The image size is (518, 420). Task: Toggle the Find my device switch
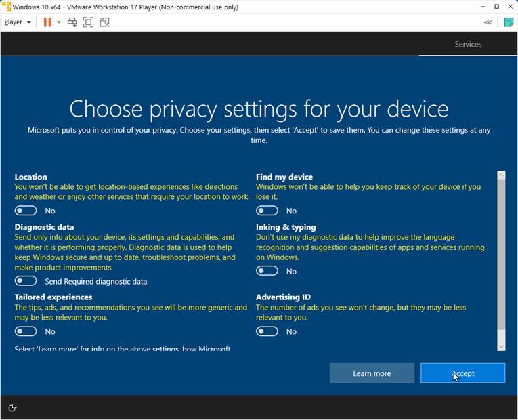pyautogui.click(x=267, y=211)
